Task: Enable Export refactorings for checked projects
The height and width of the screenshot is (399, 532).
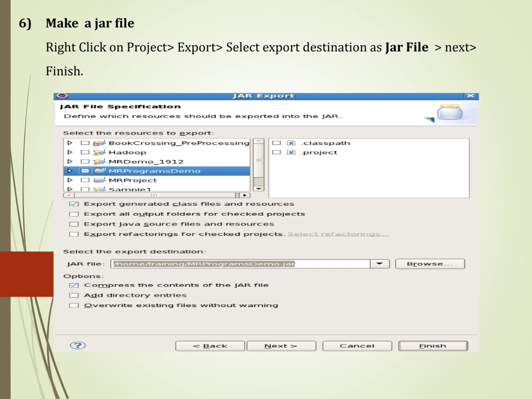Action: point(74,234)
